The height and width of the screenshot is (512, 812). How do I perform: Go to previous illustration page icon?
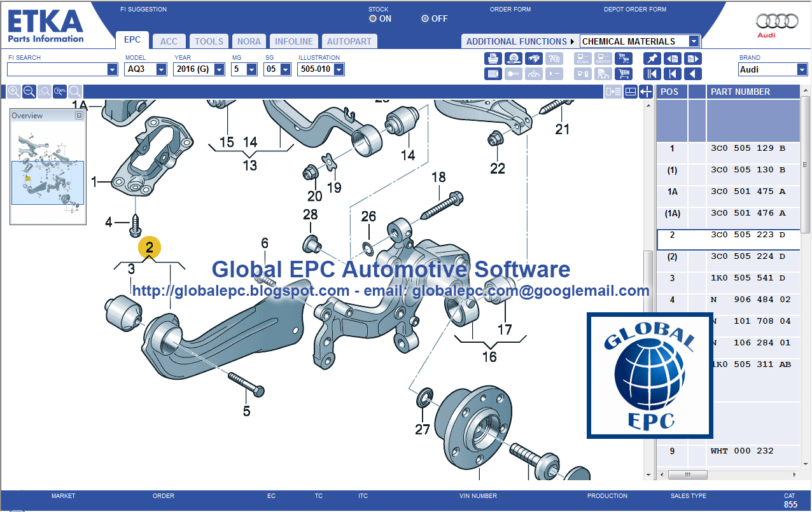(673, 59)
